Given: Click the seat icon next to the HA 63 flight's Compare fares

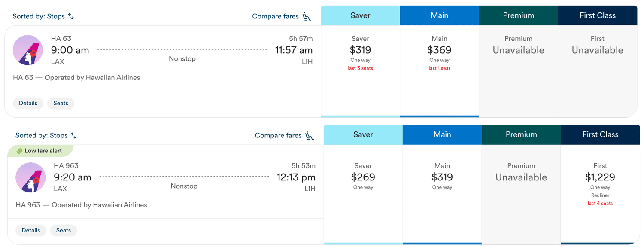Looking at the screenshot, I should tap(307, 16).
